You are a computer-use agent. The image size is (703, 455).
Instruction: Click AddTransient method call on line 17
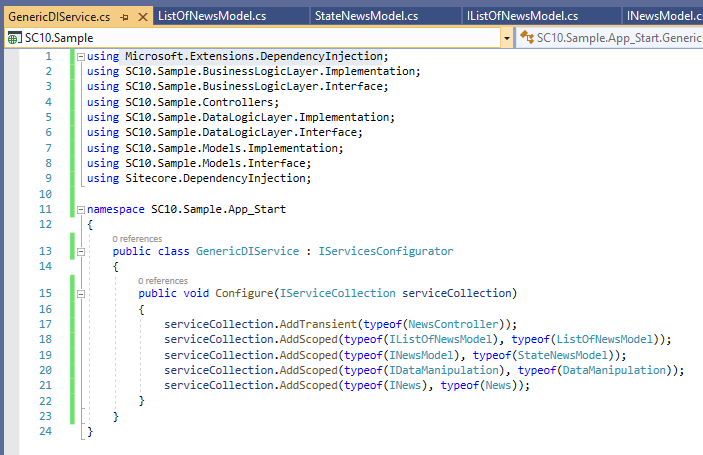tap(318, 324)
